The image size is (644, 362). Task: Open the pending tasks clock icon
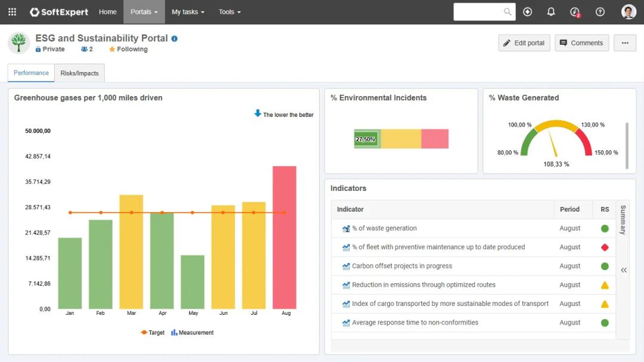[575, 12]
